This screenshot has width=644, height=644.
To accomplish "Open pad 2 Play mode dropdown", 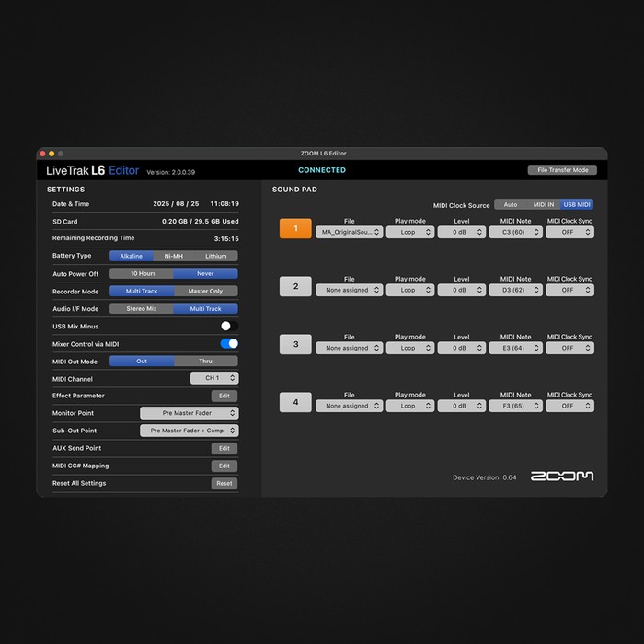I will [x=410, y=290].
